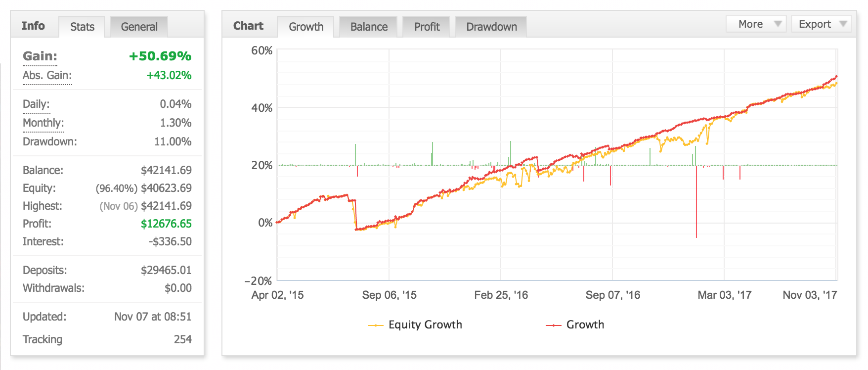The image size is (868, 370).
Task: Switch to the Balance chart tab
Action: (x=369, y=27)
